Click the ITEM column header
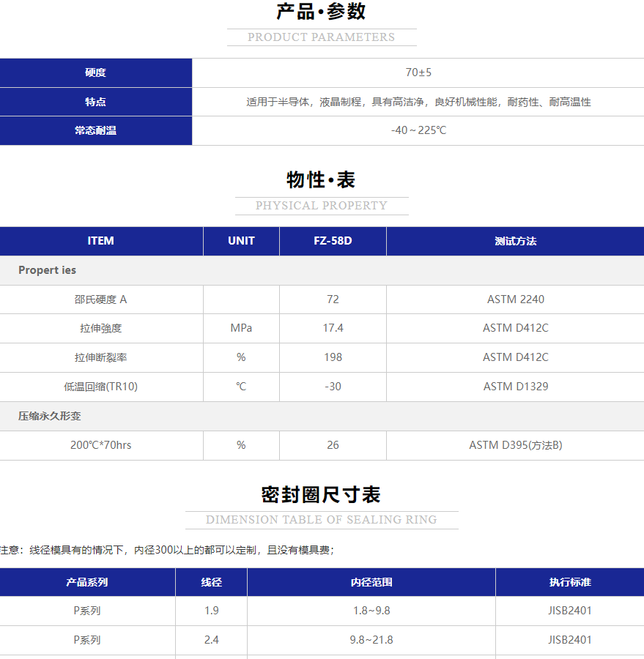Viewport: 644px width, 659px height. coord(101,241)
